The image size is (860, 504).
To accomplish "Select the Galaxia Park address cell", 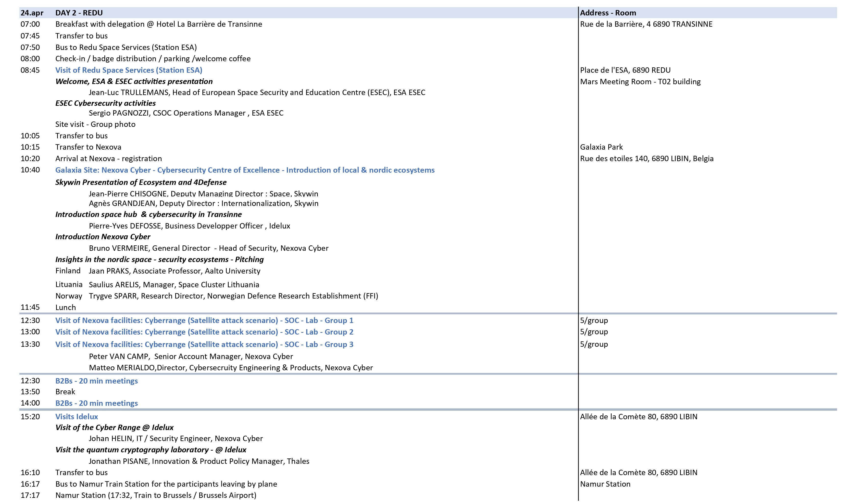I will (x=601, y=147).
